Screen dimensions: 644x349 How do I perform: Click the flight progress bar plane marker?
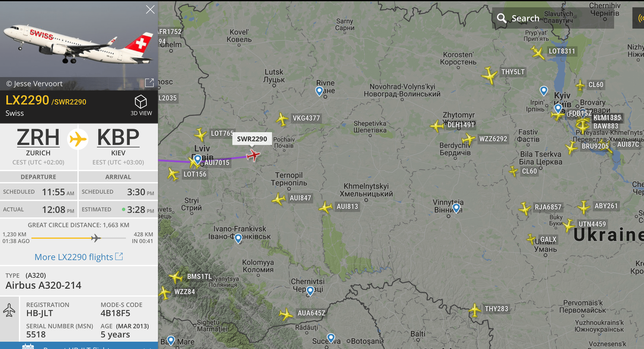point(96,238)
